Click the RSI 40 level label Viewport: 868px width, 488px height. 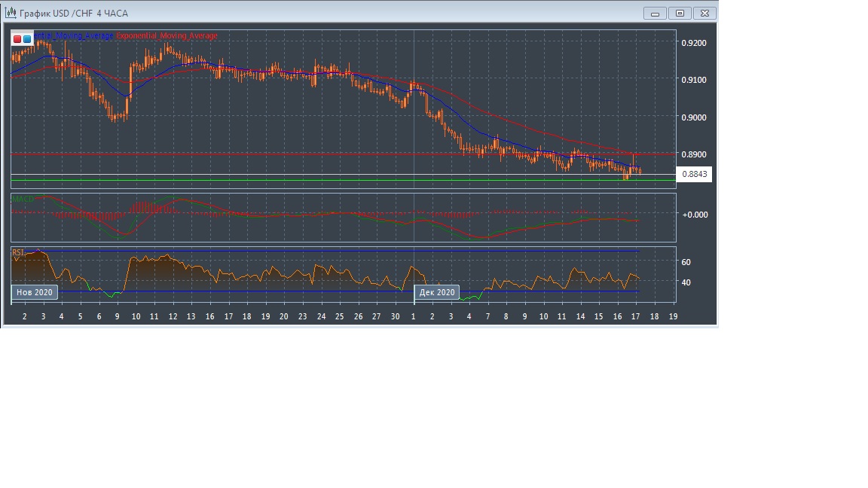tap(686, 282)
